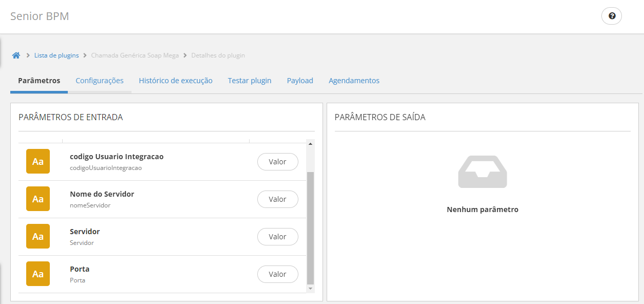The image size is (644, 304).
Task: Click the bold Porta parameter name
Action: (80, 269)
